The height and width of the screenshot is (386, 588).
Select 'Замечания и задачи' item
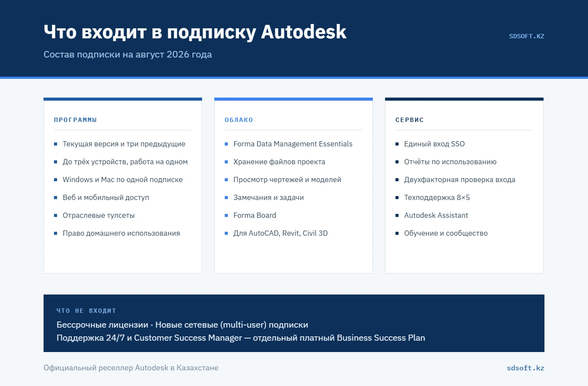pos(268,197)
